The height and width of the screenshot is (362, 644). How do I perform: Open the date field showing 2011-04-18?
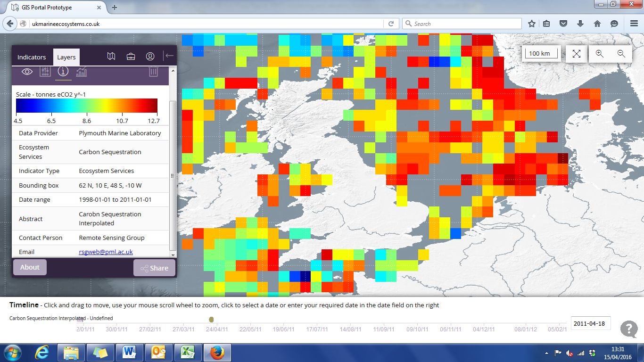coord(591,323)
